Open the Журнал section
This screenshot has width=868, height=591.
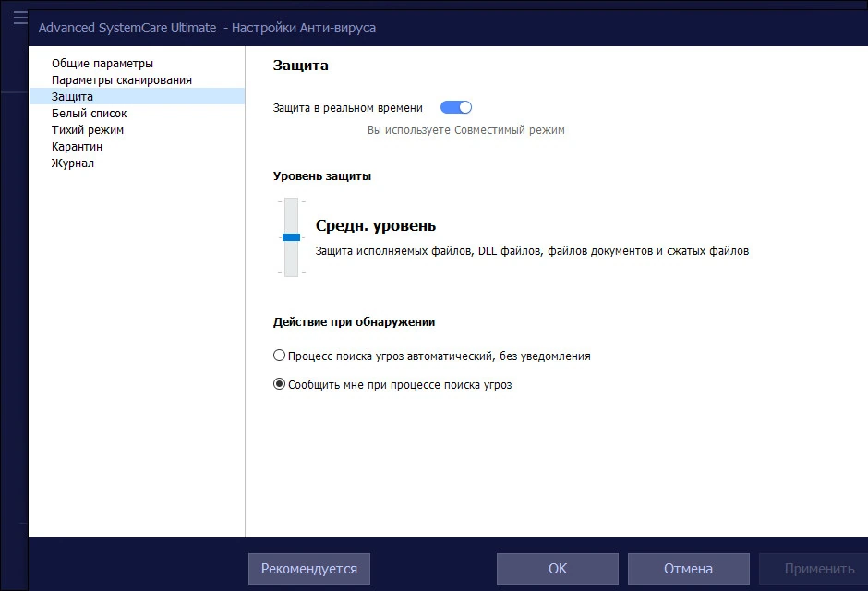click(73, 163)
